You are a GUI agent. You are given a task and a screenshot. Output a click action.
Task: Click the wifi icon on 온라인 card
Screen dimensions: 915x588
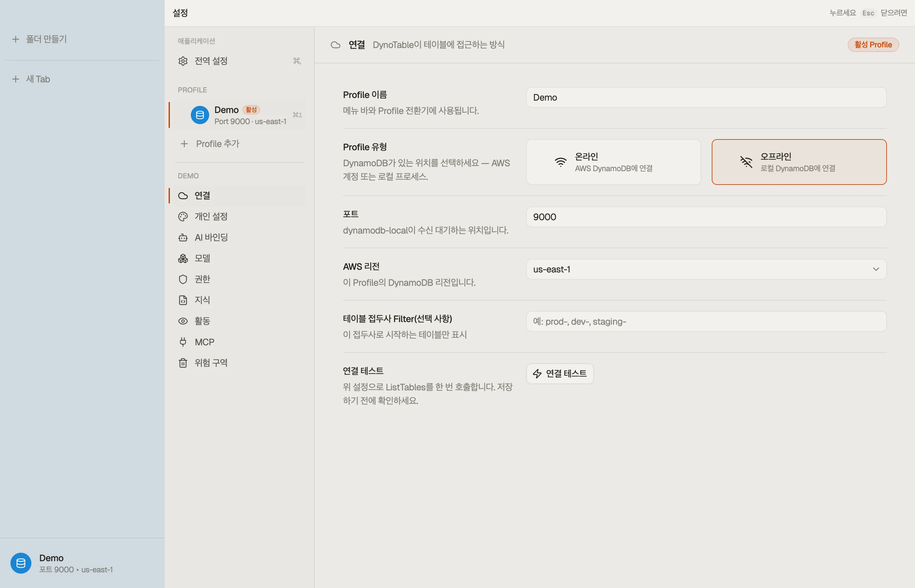click(561, 162)
